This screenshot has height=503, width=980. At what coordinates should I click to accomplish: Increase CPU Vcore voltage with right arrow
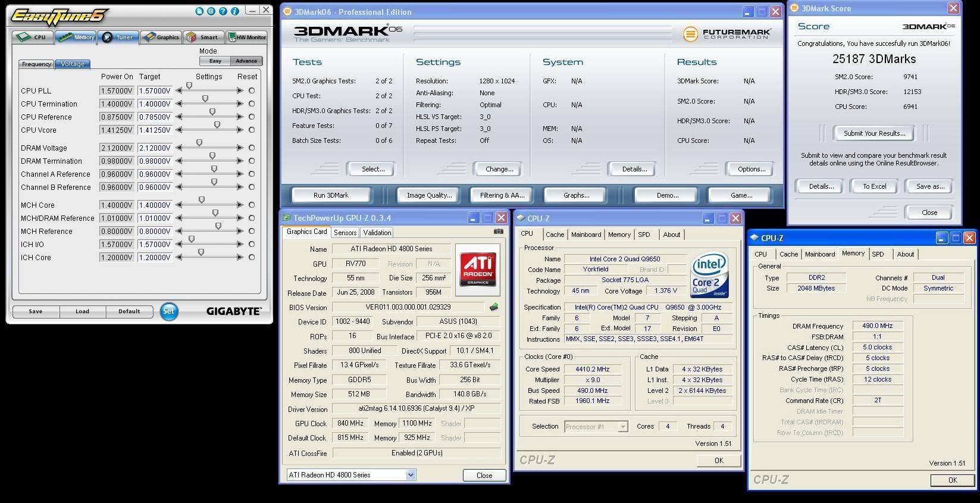click(240, 130)
